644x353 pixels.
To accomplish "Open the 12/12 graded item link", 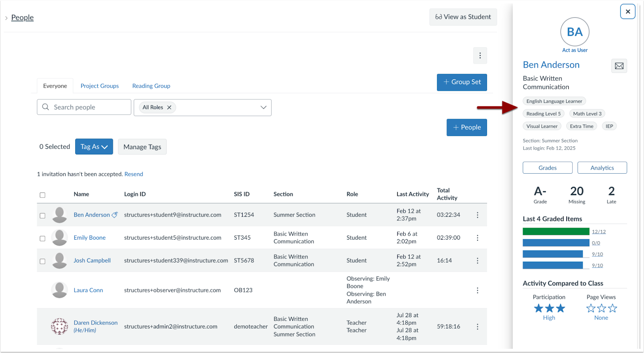I will [x=599, y=232].
